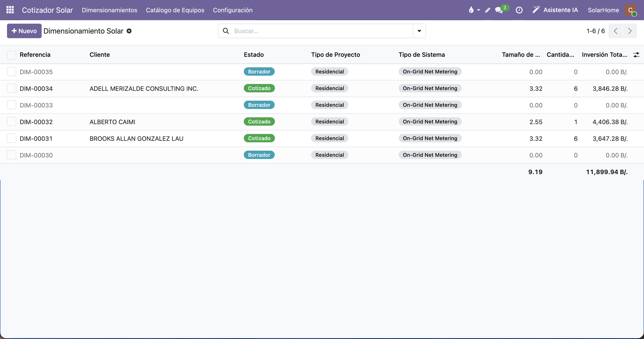
Task: Open the optional columns adjust icon
Action: 636,55
